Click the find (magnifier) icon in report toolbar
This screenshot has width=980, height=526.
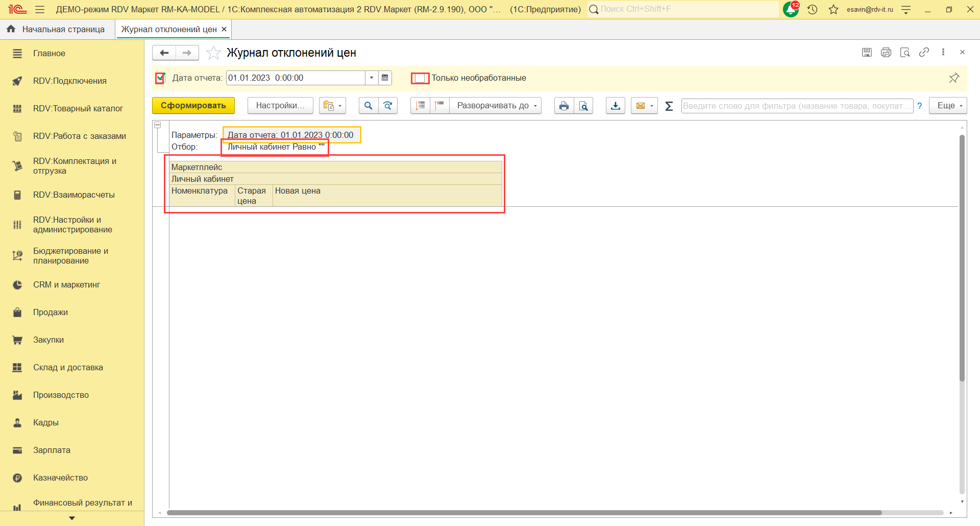[368, 106]
